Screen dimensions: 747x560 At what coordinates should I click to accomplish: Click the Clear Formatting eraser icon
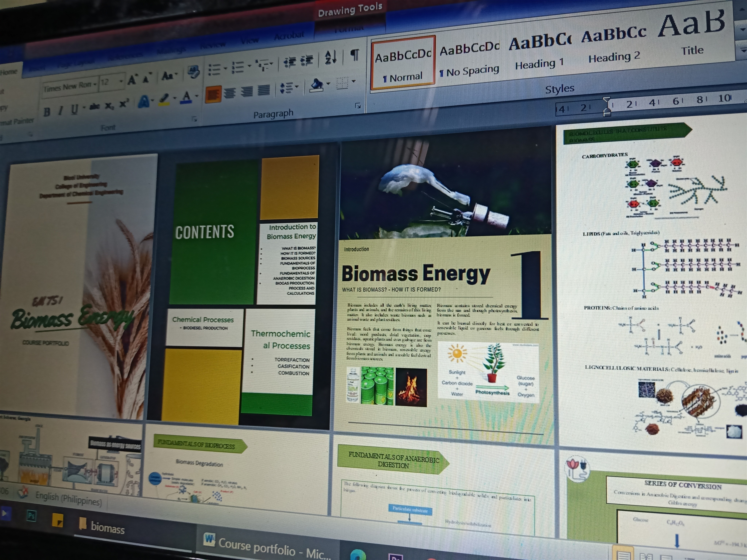[194, 72]
